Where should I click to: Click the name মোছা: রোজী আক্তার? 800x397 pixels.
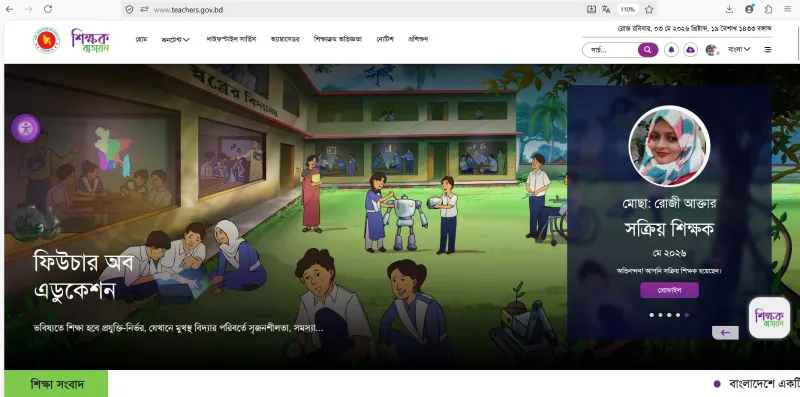(x=669, y=204)
